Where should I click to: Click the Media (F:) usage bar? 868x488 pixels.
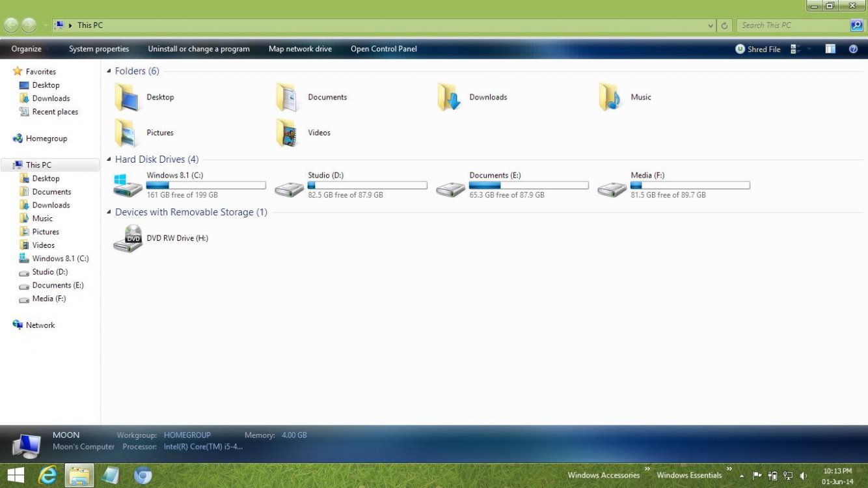[690, 185]
